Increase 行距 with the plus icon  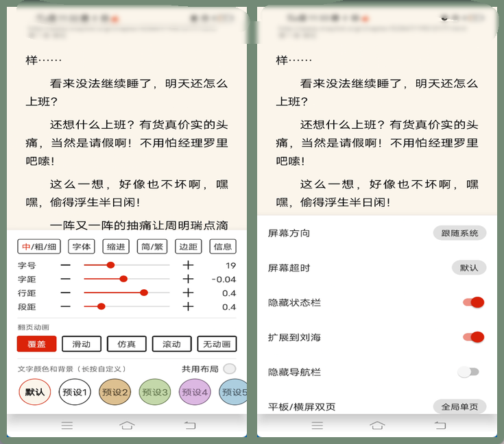pos(188,293)
